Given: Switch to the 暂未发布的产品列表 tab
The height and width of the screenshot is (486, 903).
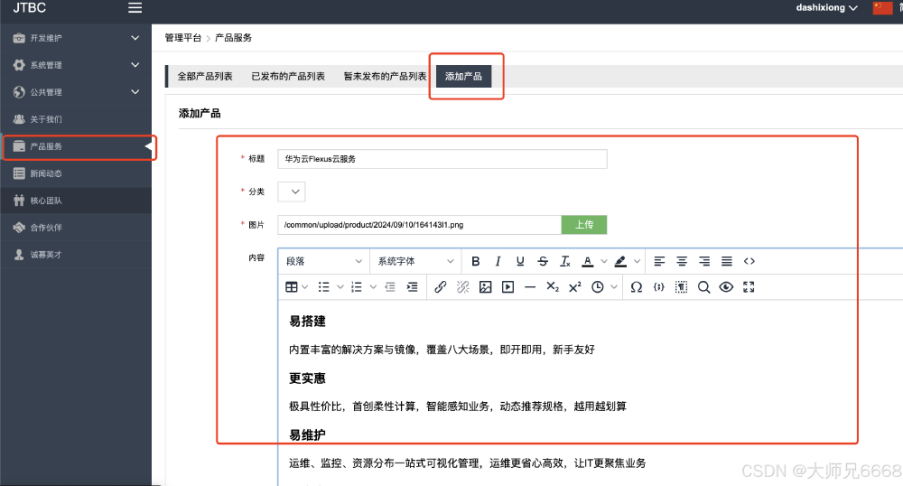Looking at the screenshot, I should (385, 76).
